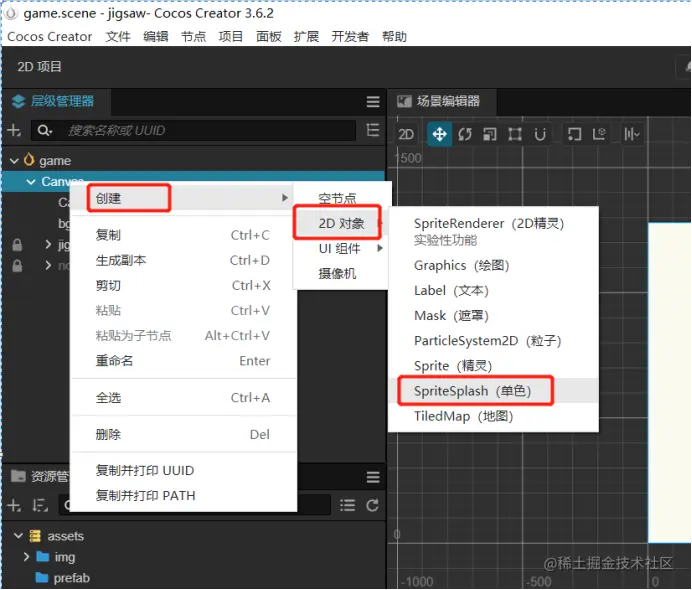
Task: Open the Cocos Creator menu
Action: pos(50,36)
